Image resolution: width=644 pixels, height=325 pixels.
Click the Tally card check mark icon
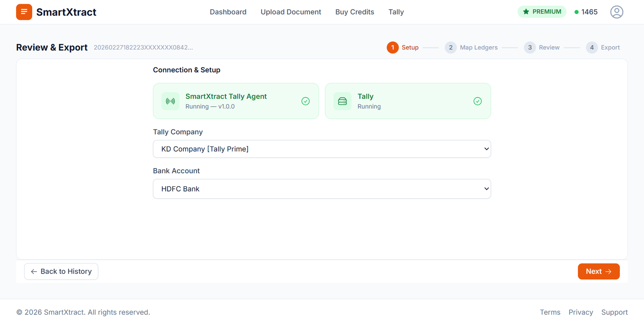point(477,101)
